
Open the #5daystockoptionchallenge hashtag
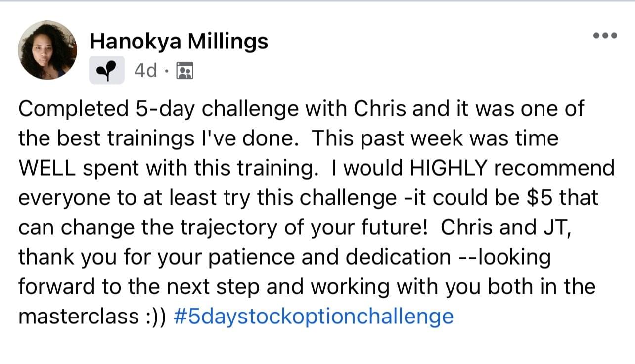pos(314,317)
